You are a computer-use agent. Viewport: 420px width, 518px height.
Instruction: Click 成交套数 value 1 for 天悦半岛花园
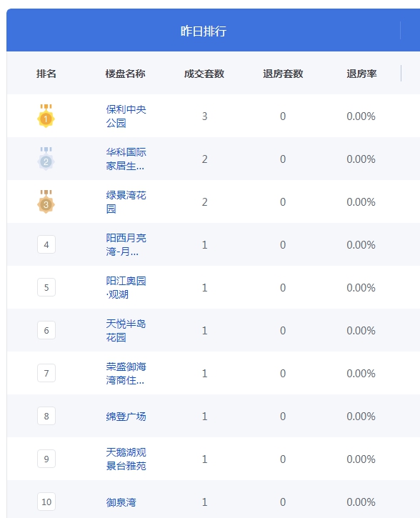point(205,331)
